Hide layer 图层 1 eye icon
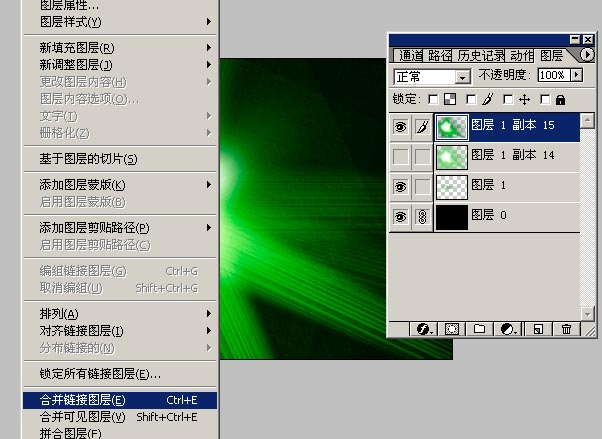Viewport: 602px width, 439px height. point(400,187)
